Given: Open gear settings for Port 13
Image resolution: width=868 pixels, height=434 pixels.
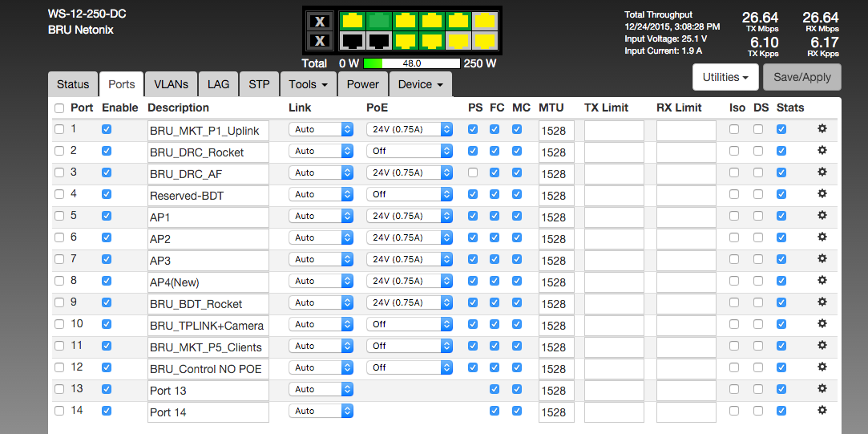Looking at the screenshot, I should pyautogui.click(x=822, y=388).
